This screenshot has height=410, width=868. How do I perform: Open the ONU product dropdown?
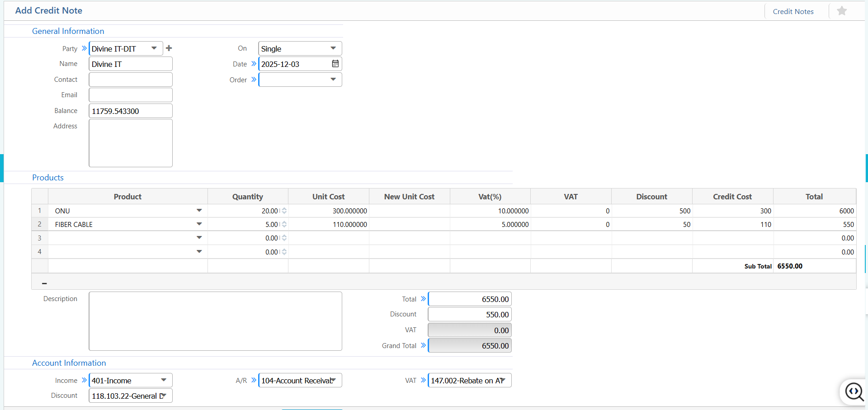tap(199, 211)
